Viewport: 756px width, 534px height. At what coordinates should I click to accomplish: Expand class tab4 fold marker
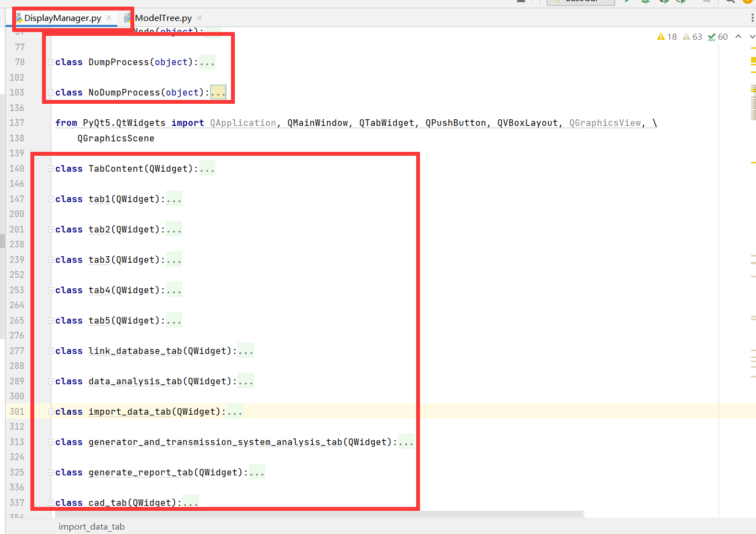51,290
